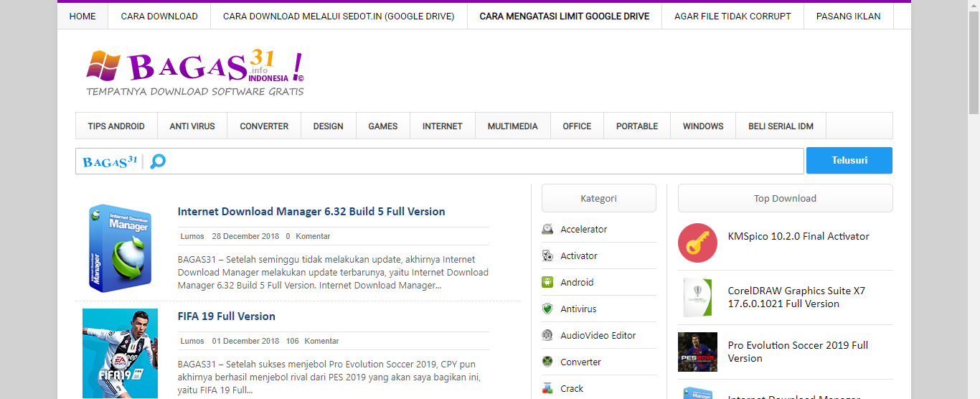Click the Android category icon
The width and height of the screenshot is (980, 399).
[547, 282]
